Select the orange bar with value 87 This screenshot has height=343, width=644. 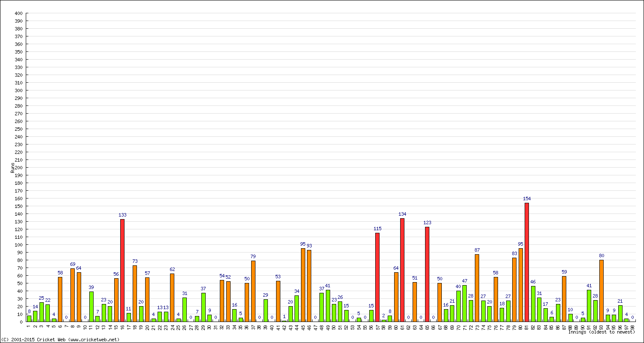point(477,288)
